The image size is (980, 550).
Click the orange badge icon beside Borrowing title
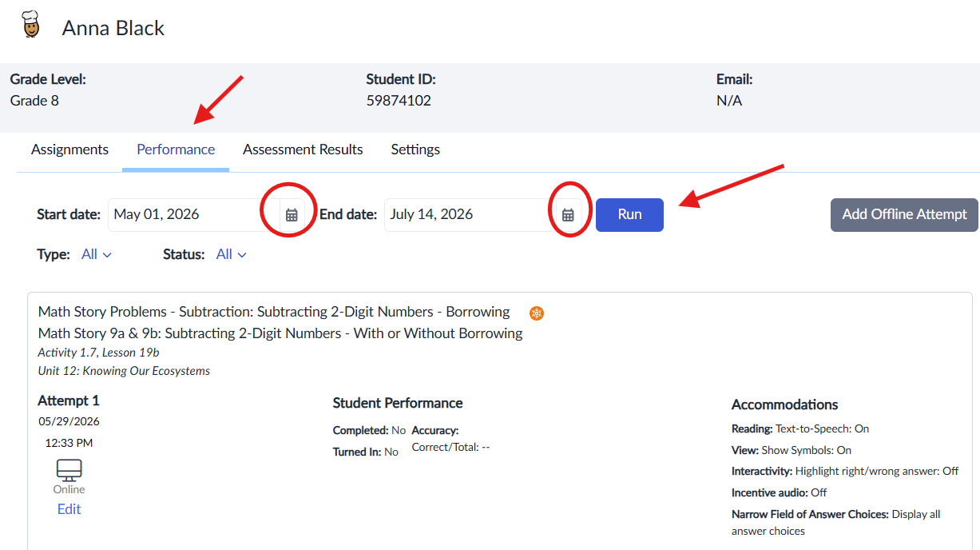[537, 313]
